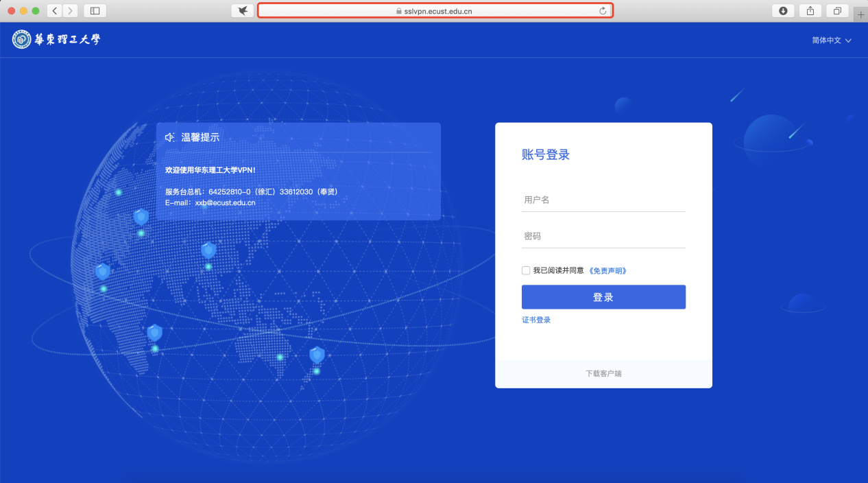Focus the 密码 password field
This screenshot has width=868, height=483.
pos(603,236)
